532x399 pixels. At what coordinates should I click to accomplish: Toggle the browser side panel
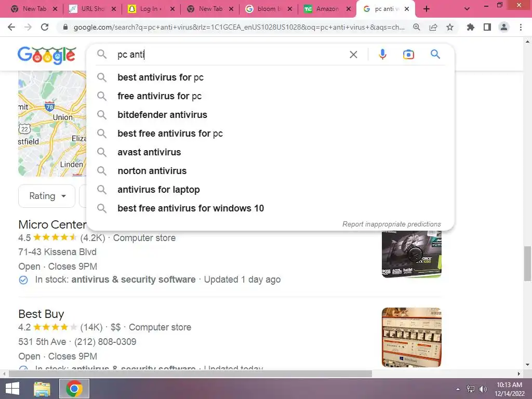point(487,27)
